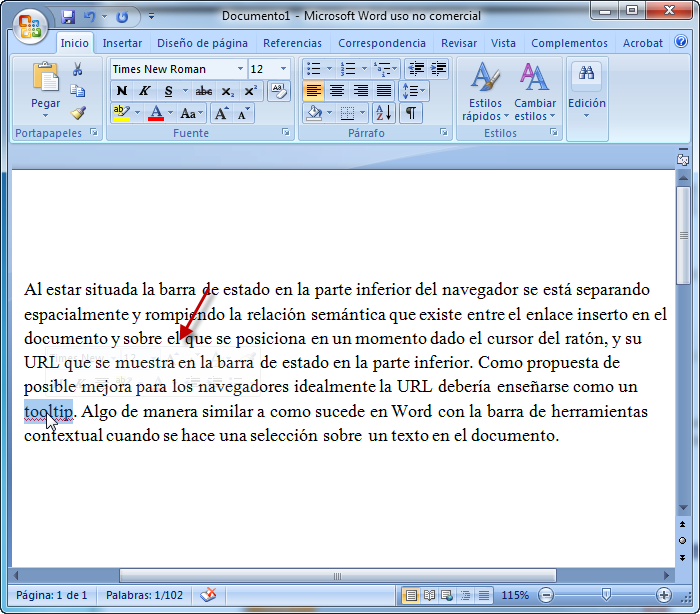Click the sort A-Z icon
700x614 pixels.
coord(387,113)
